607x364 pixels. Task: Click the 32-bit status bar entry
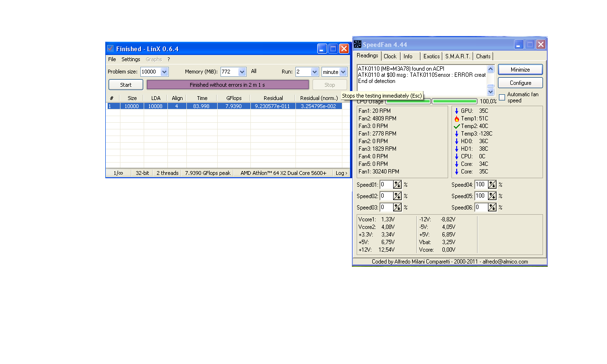(x=142, y=173)
